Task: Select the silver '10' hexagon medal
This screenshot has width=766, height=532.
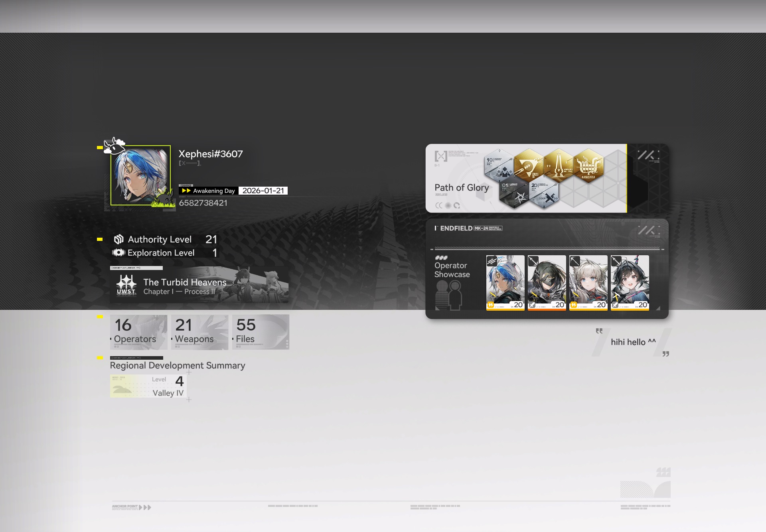Action: tap(499, 166)
